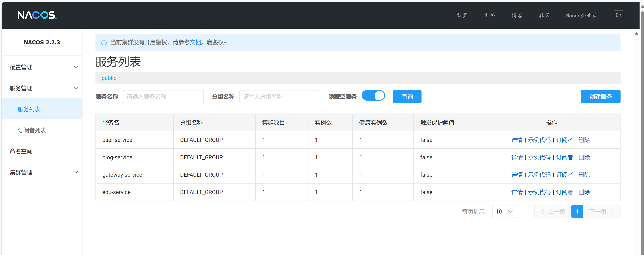Open 详情 for user-service
The width and height of the screenshot is (644, 255).
click(517, 140)
